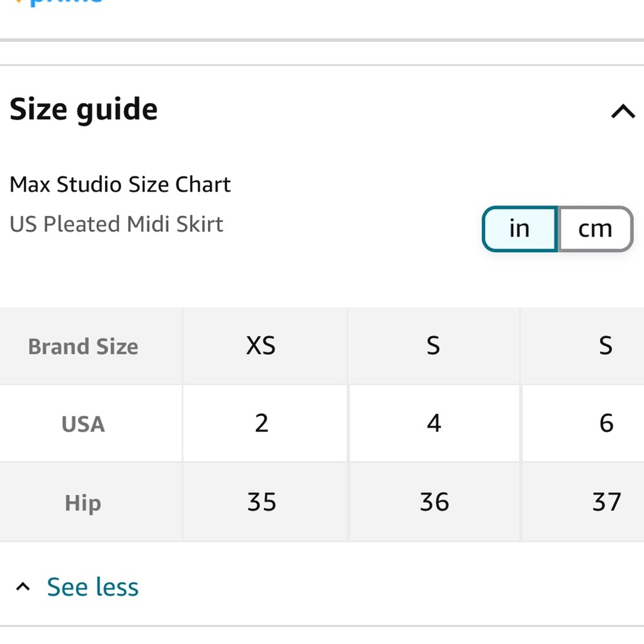
Task: Switch measurement units to cm
Action: [x=595, y=229]
